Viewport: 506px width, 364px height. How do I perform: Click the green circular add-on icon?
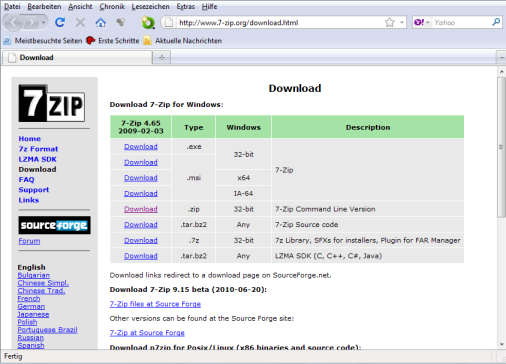tap(148, 23)
